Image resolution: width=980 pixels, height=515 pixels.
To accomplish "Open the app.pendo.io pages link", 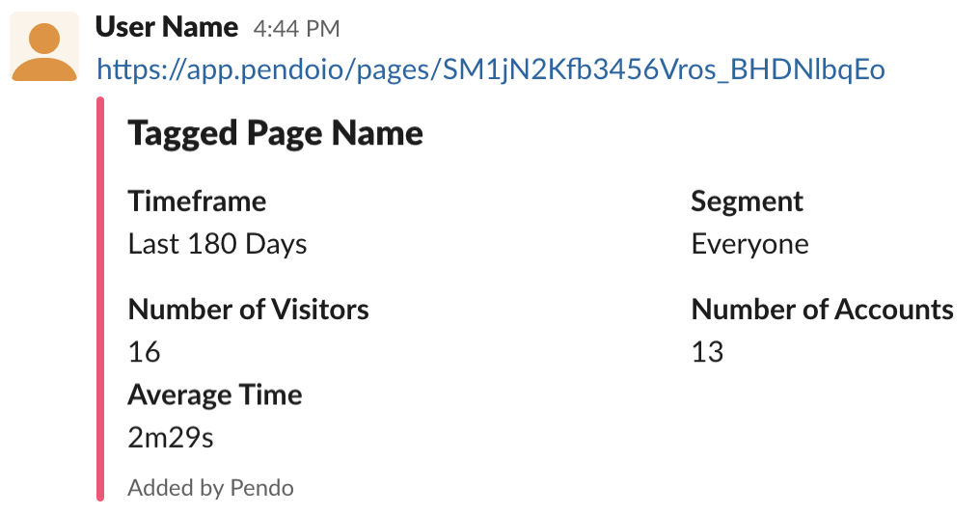I will click(x=491, y=69).
